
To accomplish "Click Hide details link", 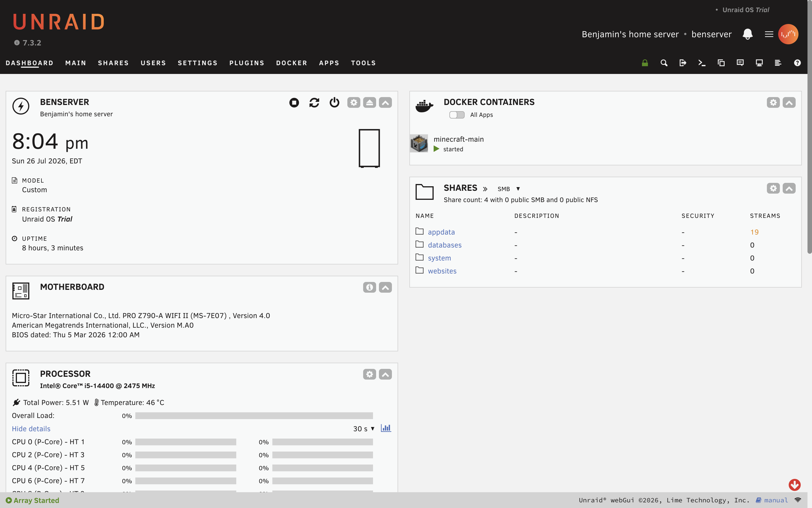I will pos(31,429).
